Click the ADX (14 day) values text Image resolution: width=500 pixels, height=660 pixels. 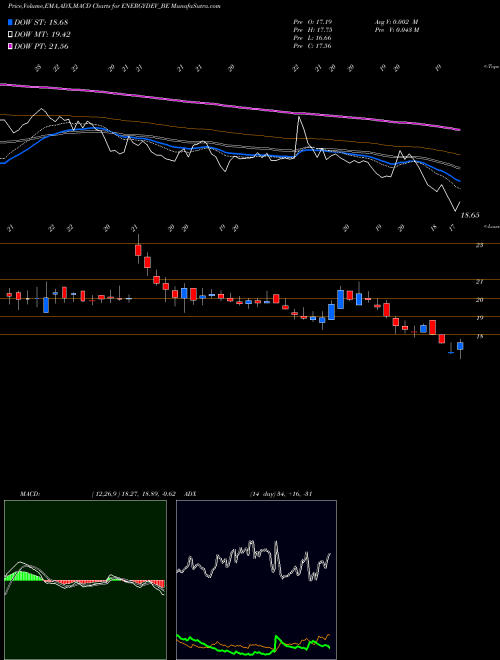coord(280,494)
